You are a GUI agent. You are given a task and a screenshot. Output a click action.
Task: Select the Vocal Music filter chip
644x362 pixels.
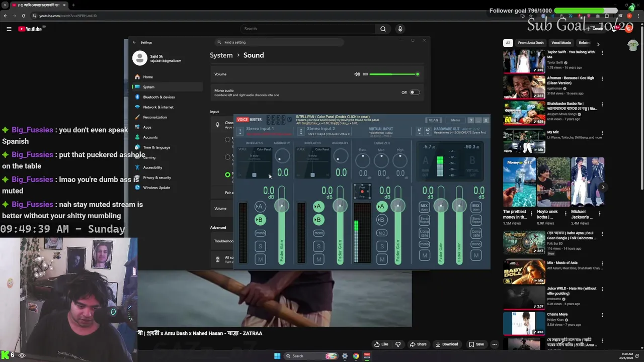coord(561,43)
